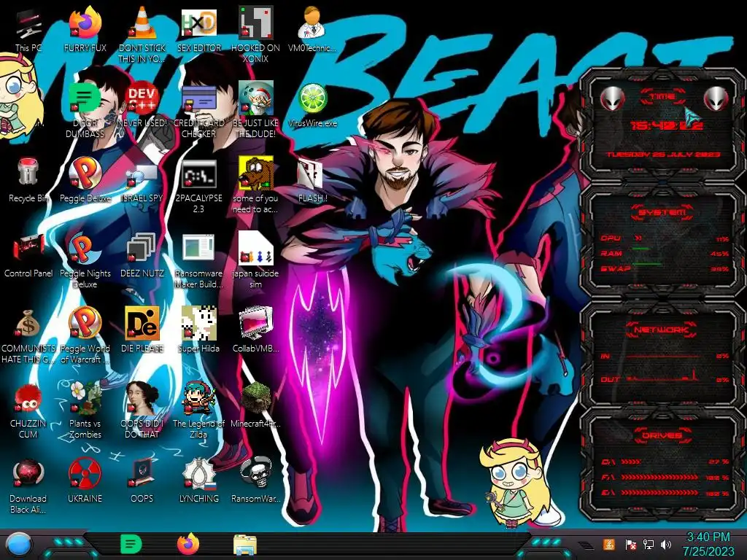The image size is (747, 560).
Task: Select the DIE PLEASE icon
Action: click(142, 330)
